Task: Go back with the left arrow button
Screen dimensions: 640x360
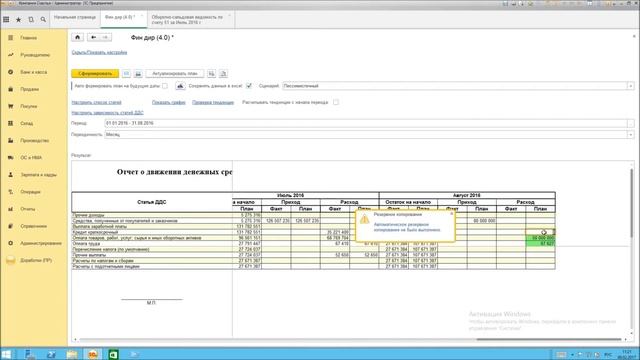Action: [x=93, y=37]
